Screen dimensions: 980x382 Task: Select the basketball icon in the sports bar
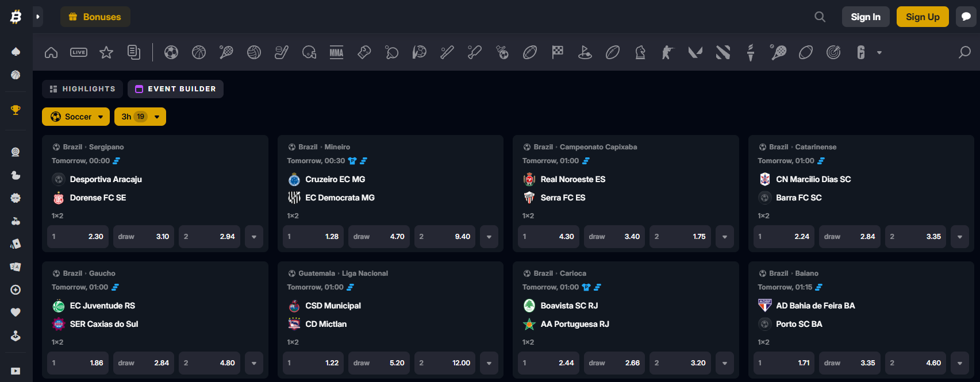[199, 52]
